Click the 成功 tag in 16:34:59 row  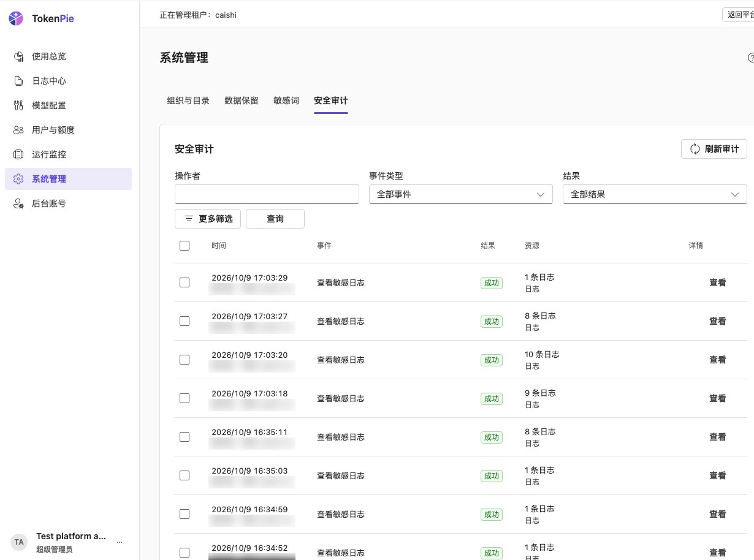(x=492, y=515)
